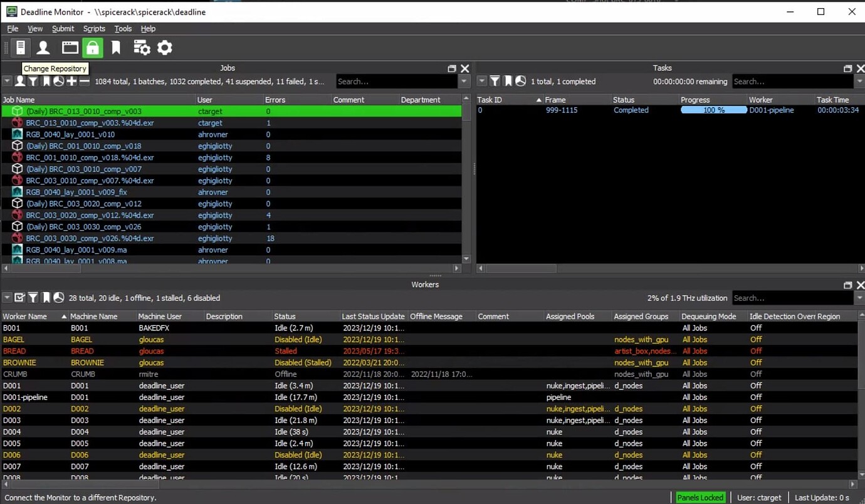Toggle the user filter icon in Jobs panel
The width and height of the screenshot is (865, 504).
[20, 81]
